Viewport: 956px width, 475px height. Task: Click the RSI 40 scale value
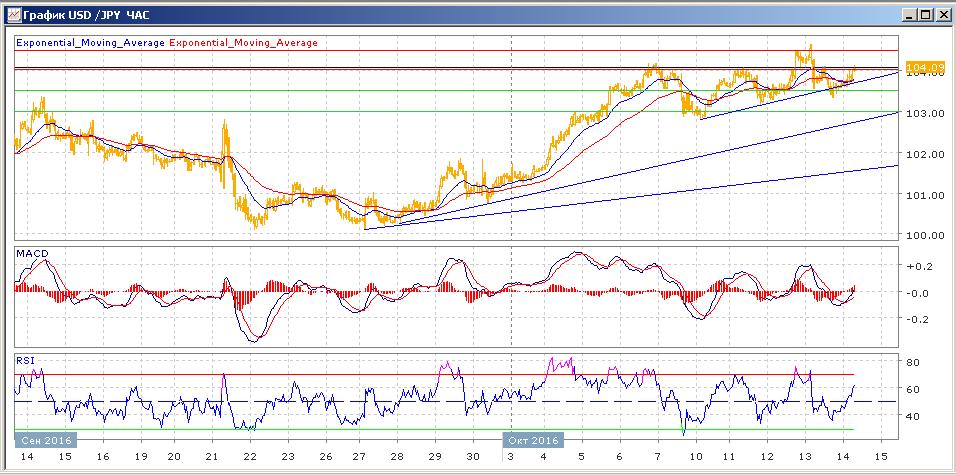[x=911, y=416]
